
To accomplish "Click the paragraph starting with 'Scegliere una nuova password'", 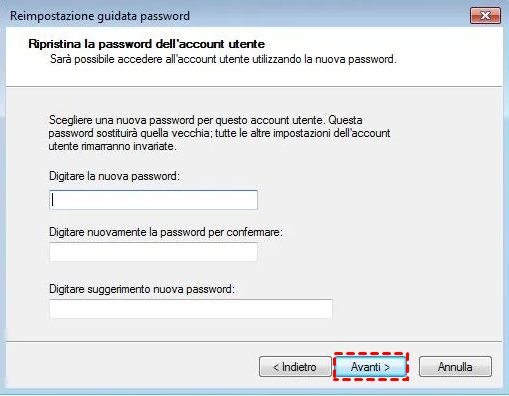I will pos(219,133).
